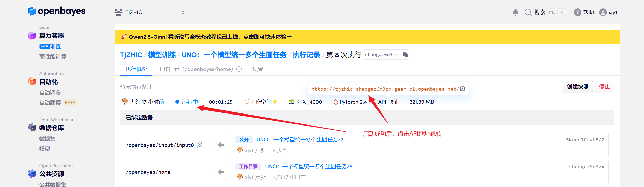Select 数据集 in sidebar
The height and width of the screenshot is (187, 644).
pos(47,139)
